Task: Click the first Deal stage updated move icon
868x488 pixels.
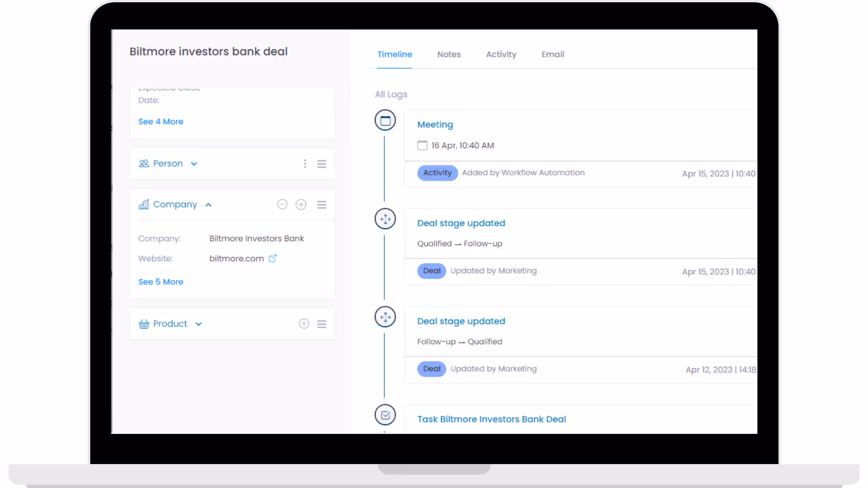Action: [385, 219]
